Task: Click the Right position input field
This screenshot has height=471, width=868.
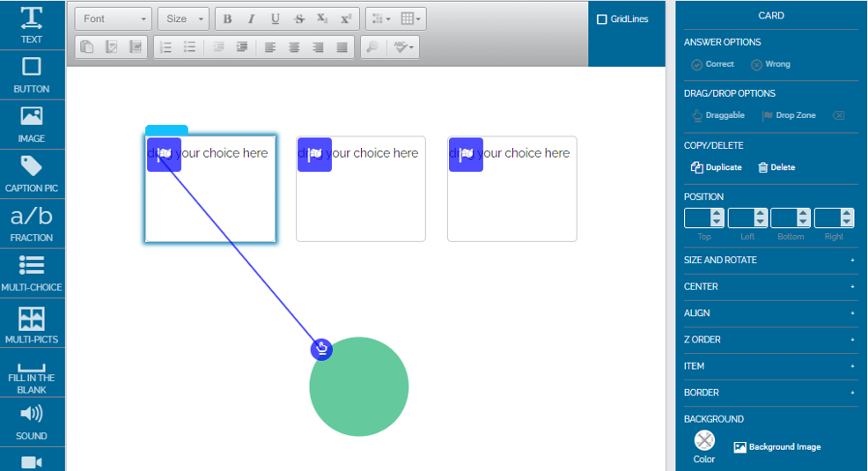Action: (x=828, y=218)
